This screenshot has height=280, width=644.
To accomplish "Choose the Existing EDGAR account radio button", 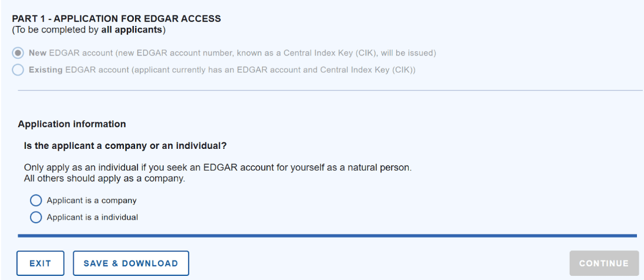I will click(x=18, y=70).
